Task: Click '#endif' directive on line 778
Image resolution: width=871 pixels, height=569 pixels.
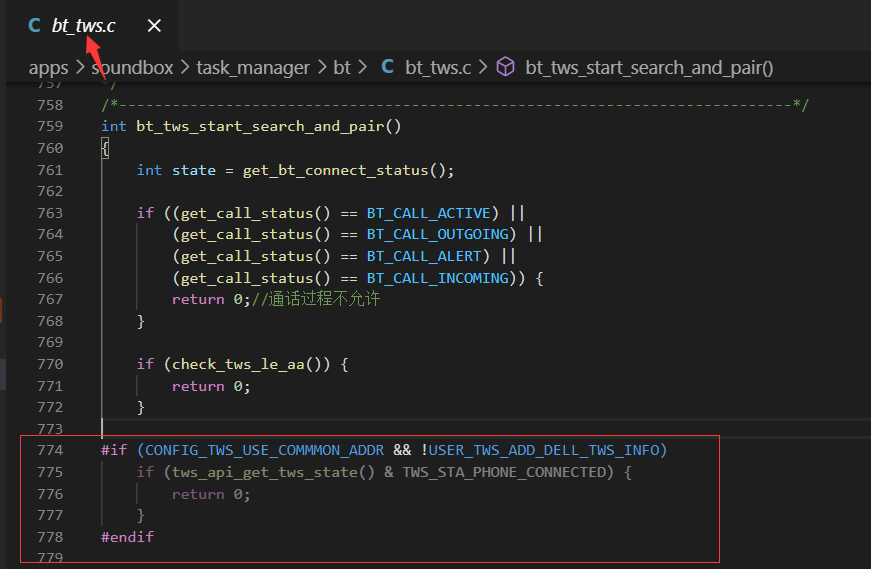Action: click(x=127, y=537)
